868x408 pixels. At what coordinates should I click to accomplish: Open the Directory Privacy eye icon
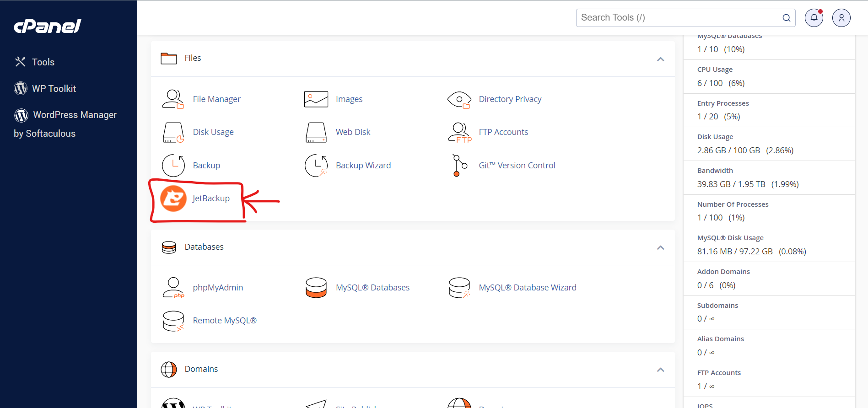click(459, 99)
